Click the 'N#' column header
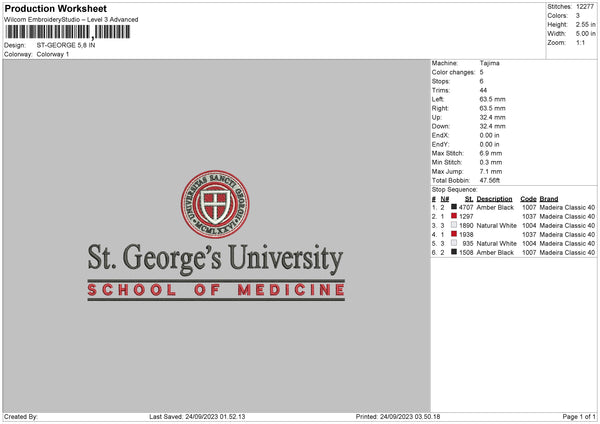 pyautogui.click(x=445, y=199)
